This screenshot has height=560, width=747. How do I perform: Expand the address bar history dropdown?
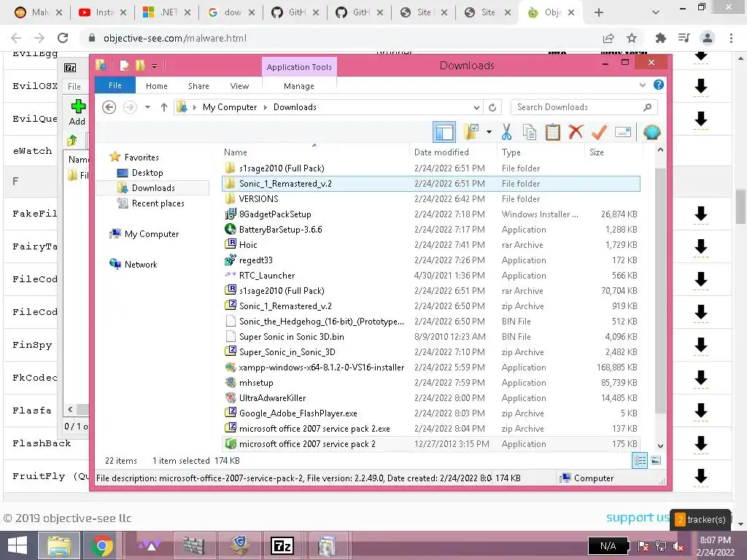pyautogui.click(x=476, y=107)
